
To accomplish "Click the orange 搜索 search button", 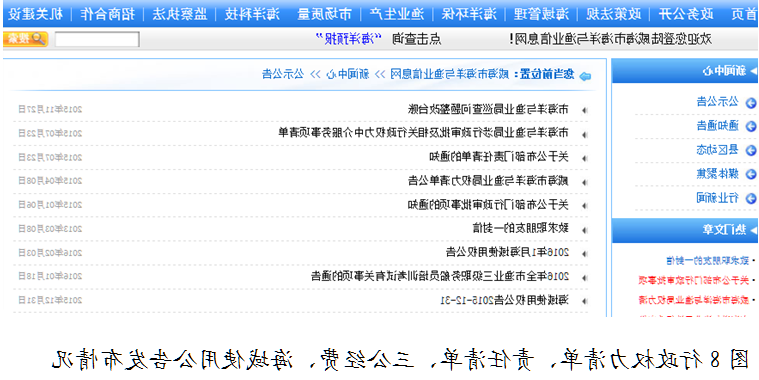I will point(26,39).
